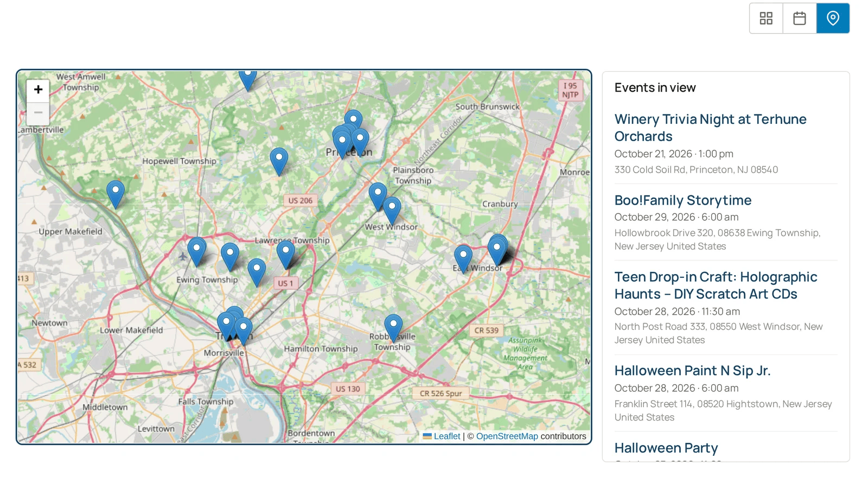The image size is (868, 502).
Task: Open the topmost Princeton cluster marker
Action: (353, 119)
